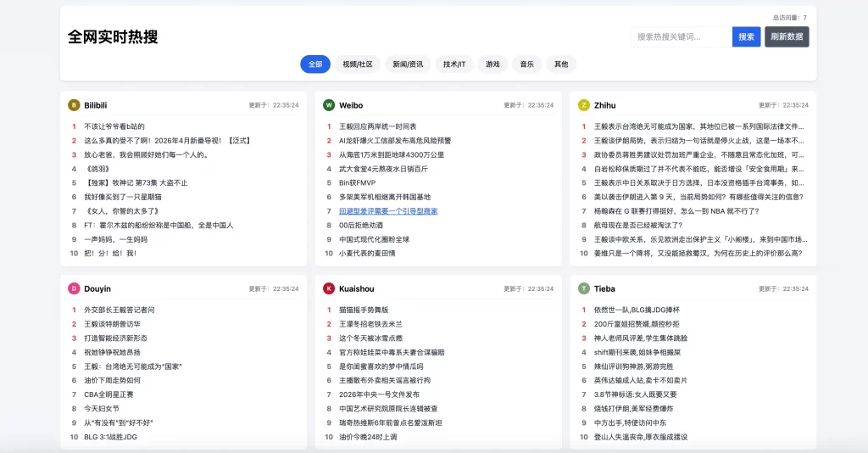868x453 pixels.
Task: Open Weibo item 多架美军机相继离开韩国基地
Action: click(385, 197)
